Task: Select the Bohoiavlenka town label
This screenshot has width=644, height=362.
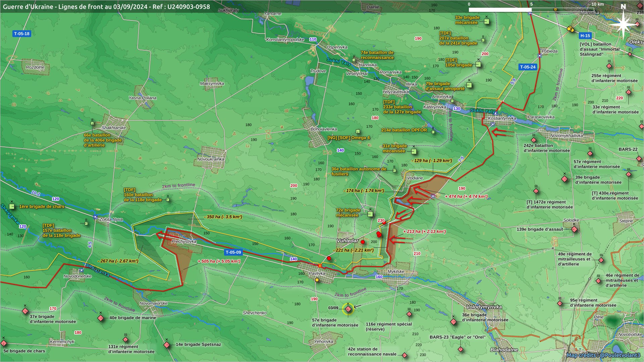Action: [x=324, y=129]
